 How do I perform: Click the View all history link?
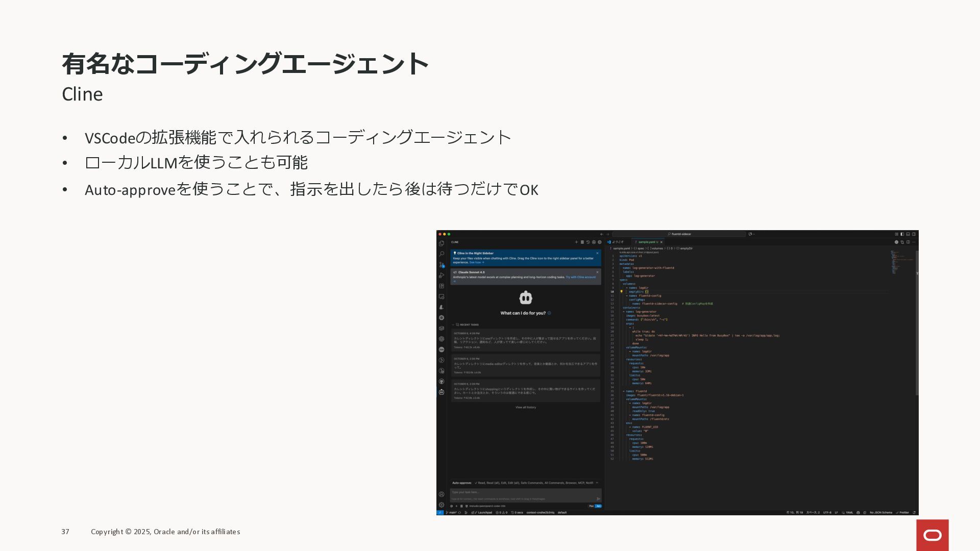[525, 408]
